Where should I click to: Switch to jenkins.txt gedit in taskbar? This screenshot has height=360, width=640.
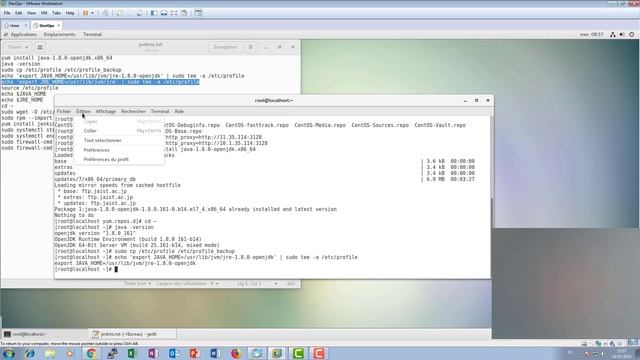point(133,334)
